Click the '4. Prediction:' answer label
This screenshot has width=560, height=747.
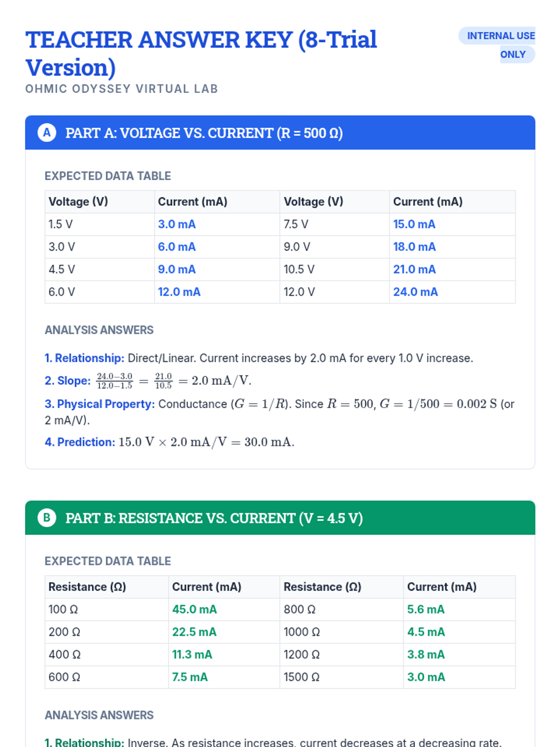point(80,442)
